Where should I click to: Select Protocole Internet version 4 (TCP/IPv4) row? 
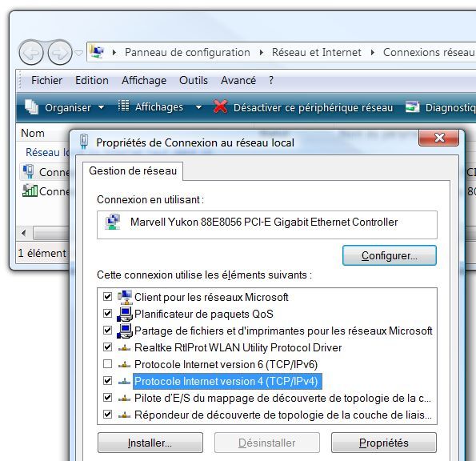pyautogui.click(x=227, y=381)
